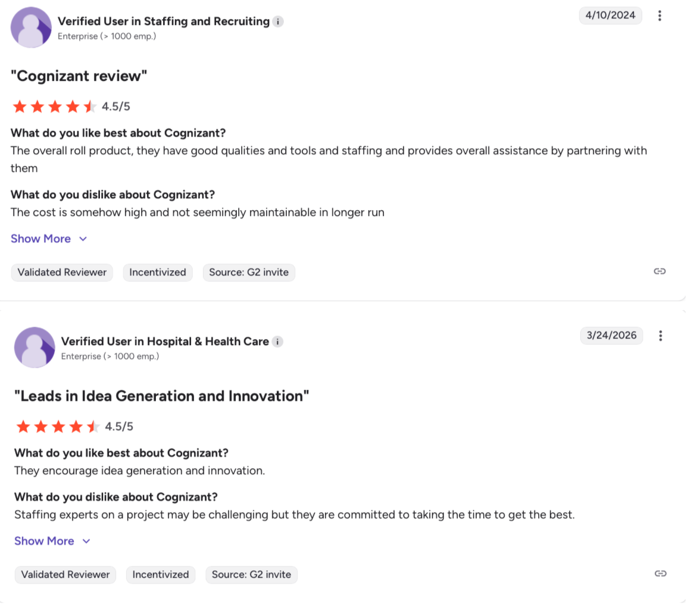Copy link icon of Idea Generation review

(660, 574)
